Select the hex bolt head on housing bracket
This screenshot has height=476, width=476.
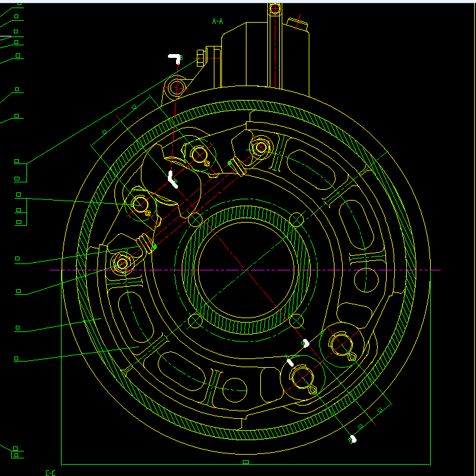coord(201,58)
